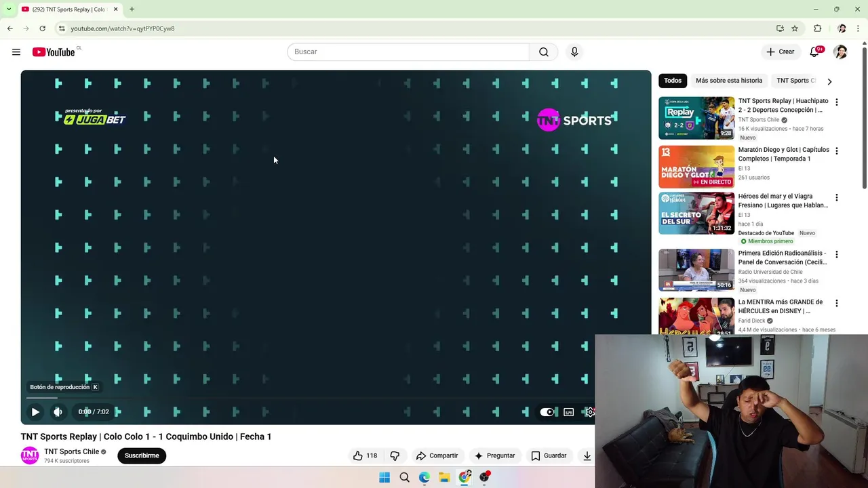This screenshot has width=868, height=488.
Task: Open the TNT Sports Chile channel avatar
Action: click(x=30, y=455)
